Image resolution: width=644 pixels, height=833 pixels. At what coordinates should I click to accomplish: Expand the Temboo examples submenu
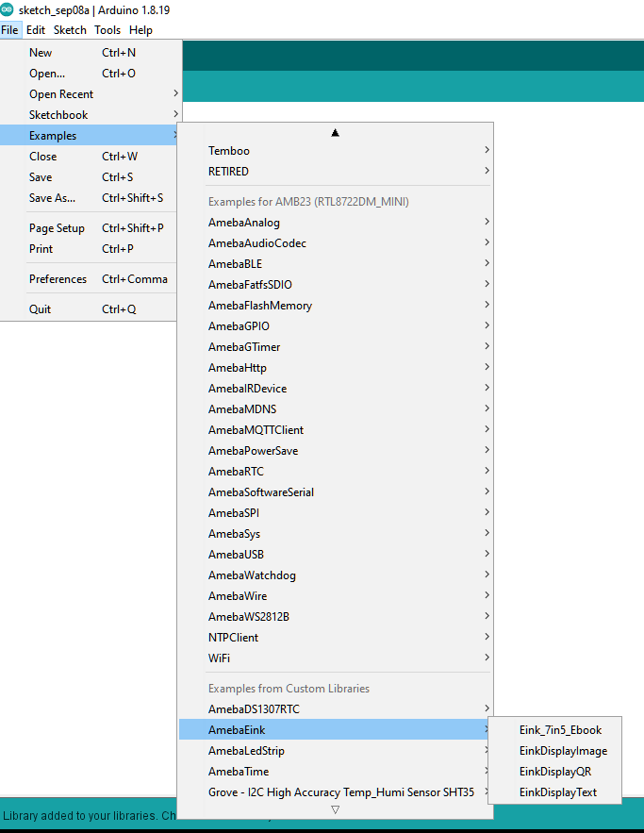click(336, 150)
